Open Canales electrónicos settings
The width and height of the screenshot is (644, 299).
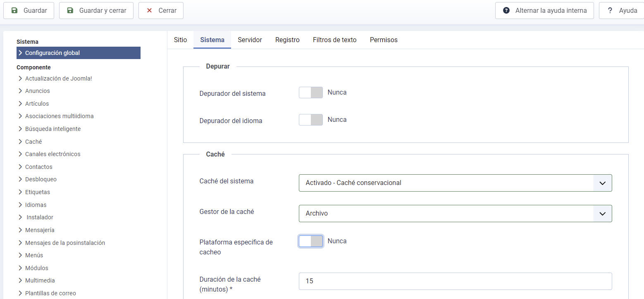click(52, 154)
